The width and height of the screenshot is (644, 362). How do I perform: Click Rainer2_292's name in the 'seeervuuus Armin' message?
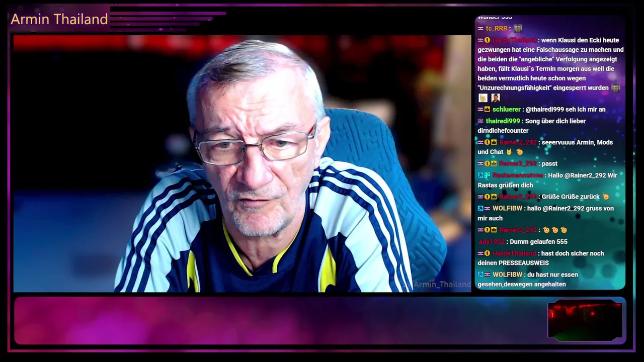(518, 143)
